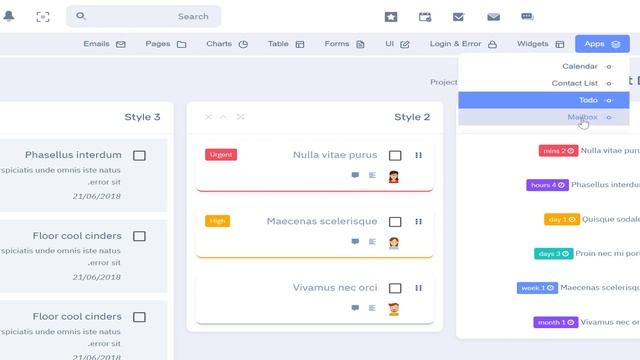Open description icon for Vivamus nec orci
The image size is (640, 360).
372,308
